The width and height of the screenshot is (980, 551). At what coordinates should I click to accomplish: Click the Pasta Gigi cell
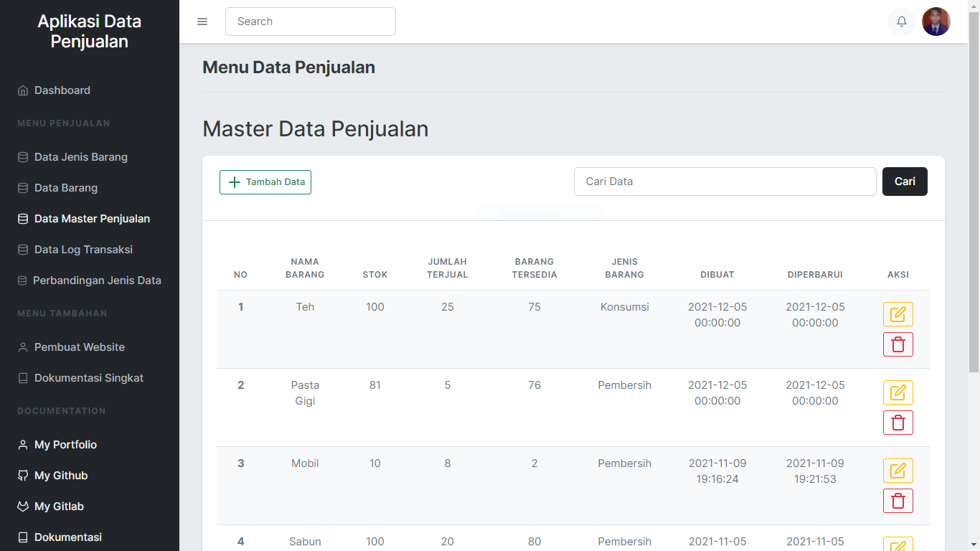click(305, 393)
